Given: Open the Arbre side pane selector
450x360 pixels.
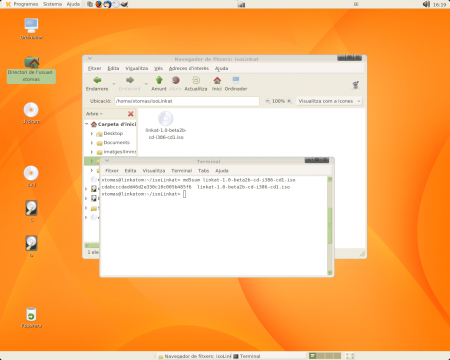Looking at the screenshot, I should pyautogui.click(x=94, y=114).
